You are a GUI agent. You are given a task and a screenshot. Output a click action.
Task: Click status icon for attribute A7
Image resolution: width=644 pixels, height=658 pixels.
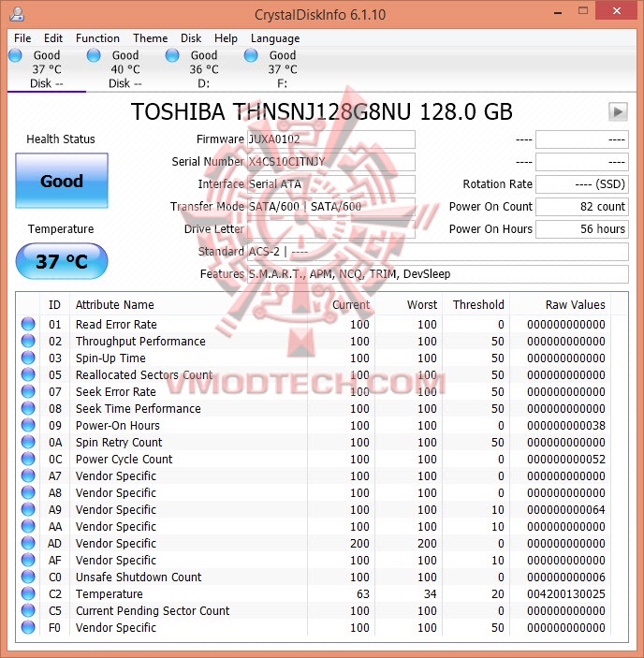(28, 475)
